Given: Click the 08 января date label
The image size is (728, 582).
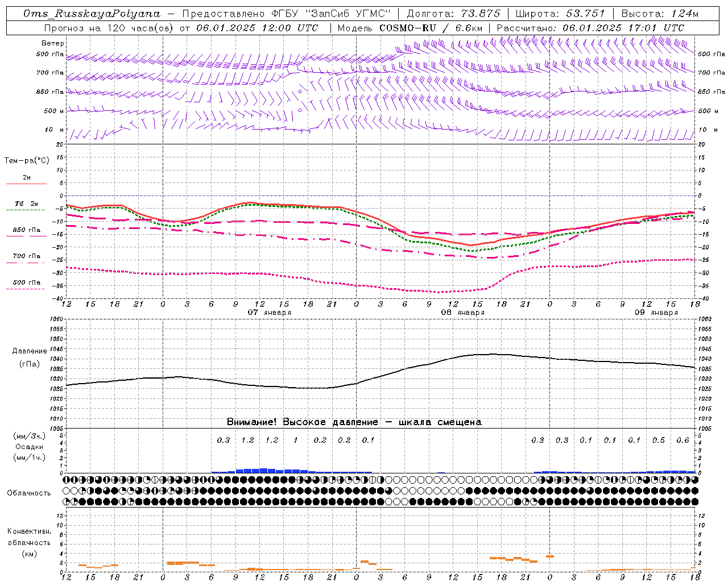Looking at the screenshot, I should [x=462, y=313].
